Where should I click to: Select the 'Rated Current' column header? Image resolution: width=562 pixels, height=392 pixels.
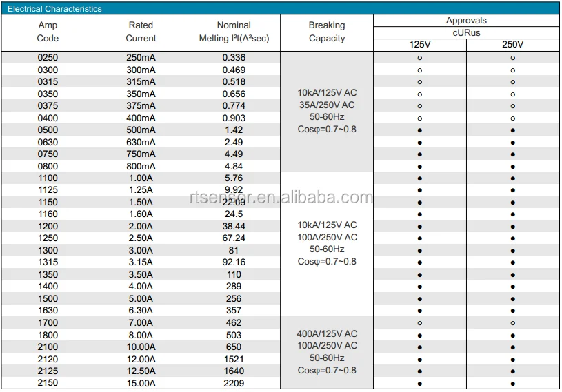point(141,32)
